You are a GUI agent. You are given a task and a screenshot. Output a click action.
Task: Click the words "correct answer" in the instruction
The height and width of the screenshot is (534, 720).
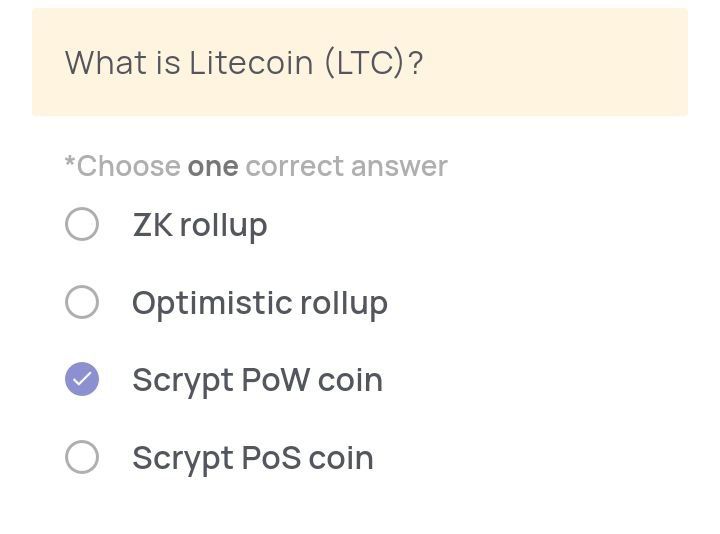[346, 166]
